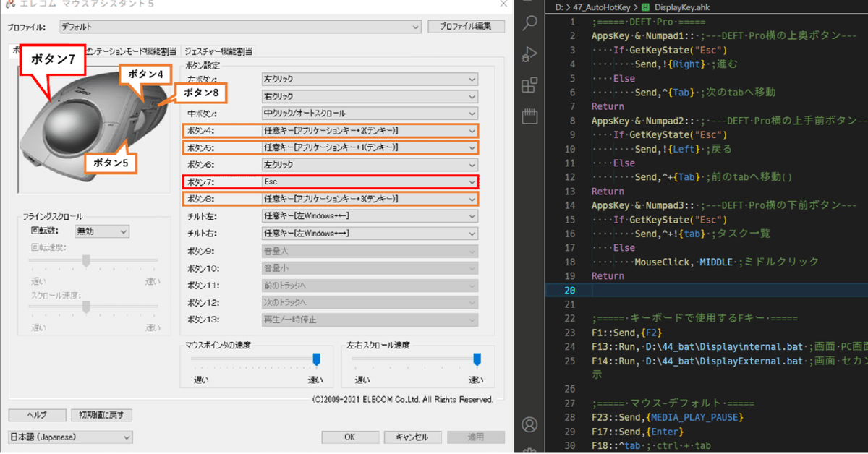Click DisplayKey.ahk filename in breadcrumb
This screenshot has width=868, height=454.
pos(684,7)
